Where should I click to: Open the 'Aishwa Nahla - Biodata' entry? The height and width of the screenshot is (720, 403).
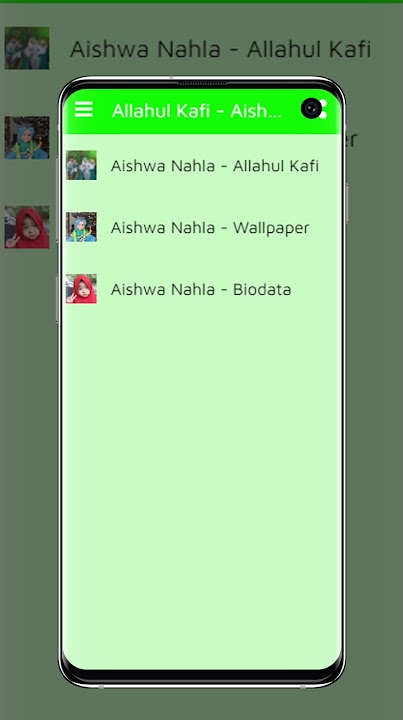[201, 289]
